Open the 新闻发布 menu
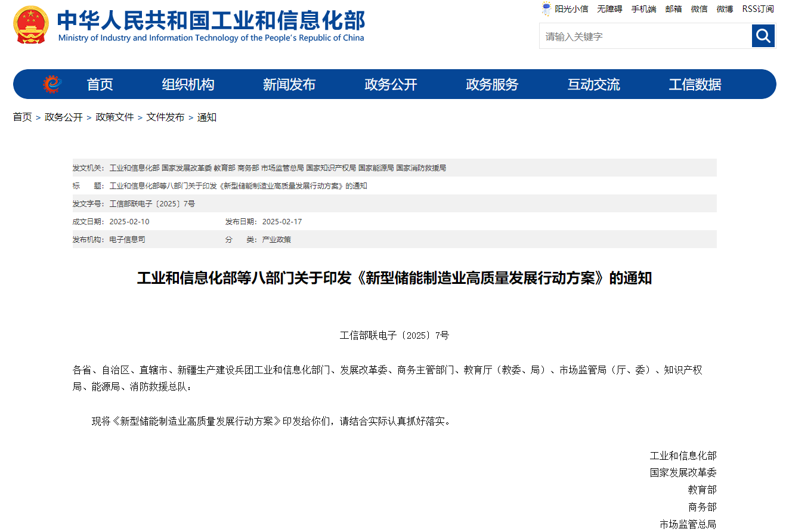Screen dimensions: 786x532 [289, 84]
